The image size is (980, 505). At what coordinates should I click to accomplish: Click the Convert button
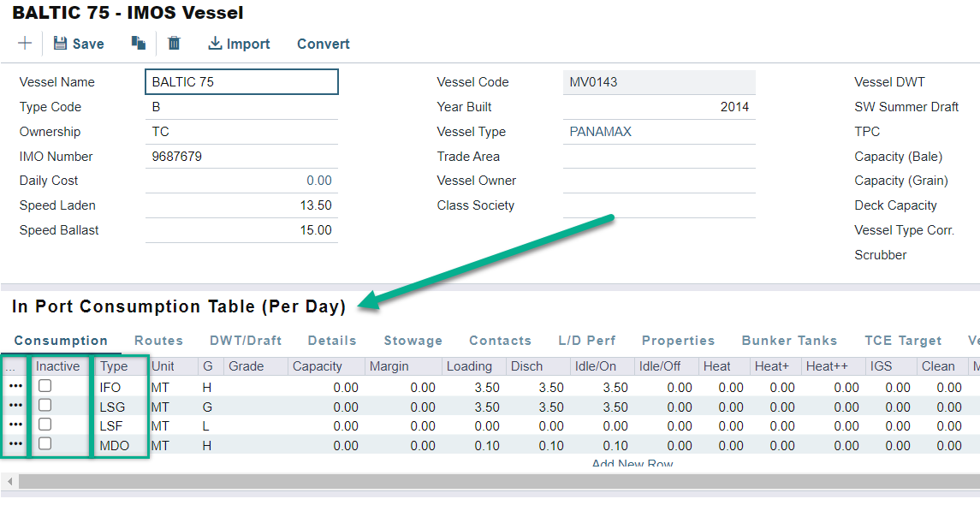pos(323,44)
